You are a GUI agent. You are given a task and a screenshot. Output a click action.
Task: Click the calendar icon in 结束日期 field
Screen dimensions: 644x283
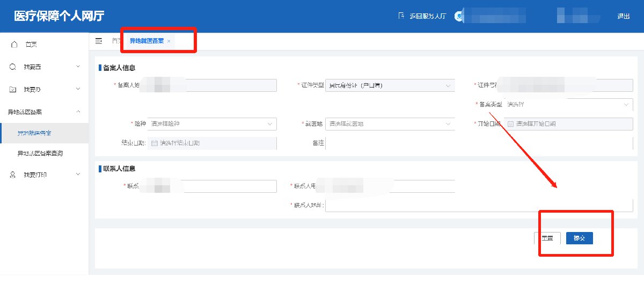click(x=155, y=143)
